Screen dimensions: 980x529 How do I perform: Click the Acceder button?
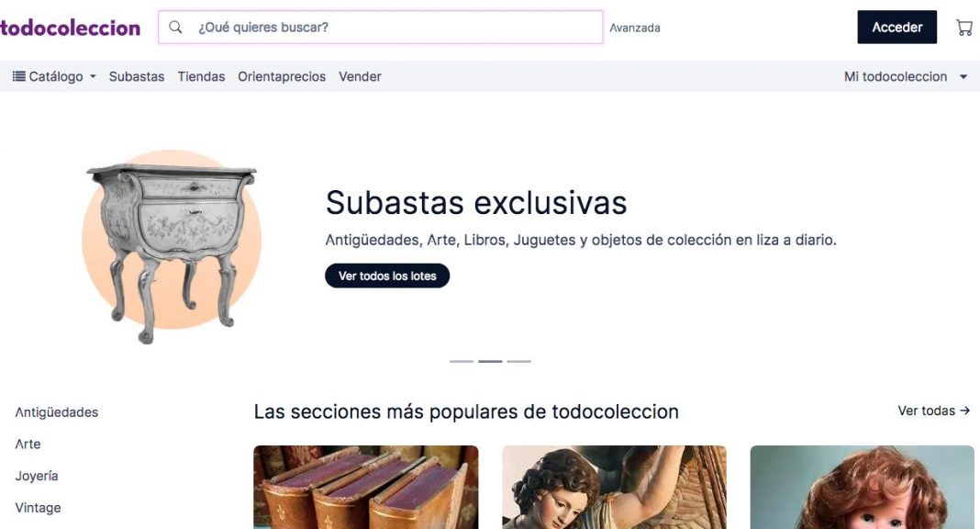point(896,27)
